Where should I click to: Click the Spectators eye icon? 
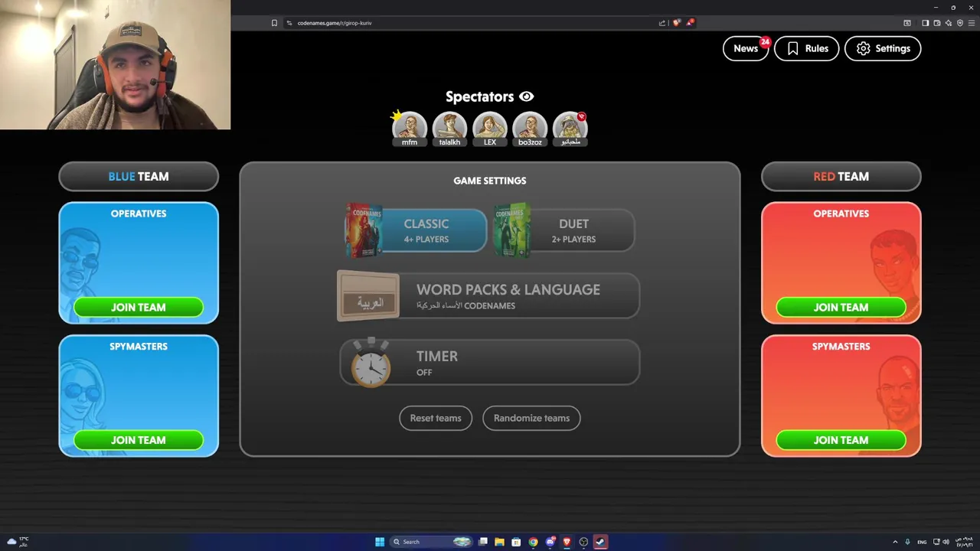tap(526, 96)
